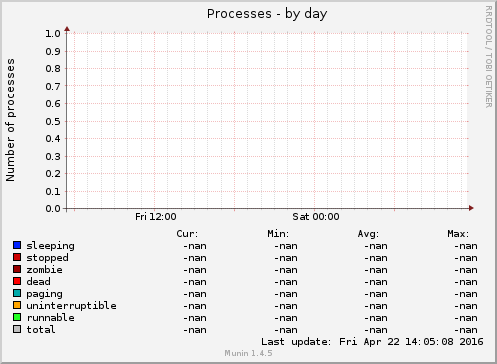Screen dimensions: 497x364
Task: Click the orange uninterruptible legend swatch
Action: pyautogui.click(x=17, y=305)
